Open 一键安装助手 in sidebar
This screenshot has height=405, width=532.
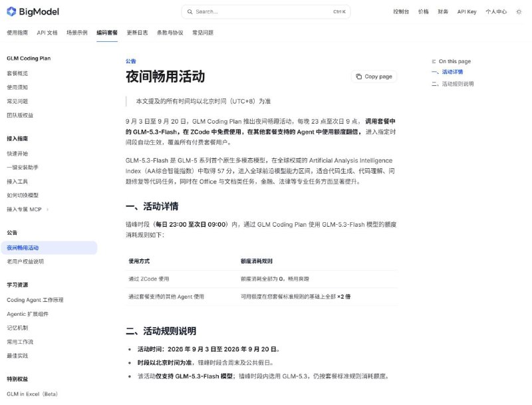(x=23, y=167)
